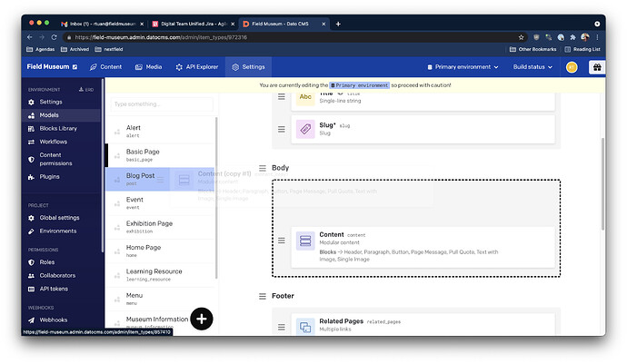Select the Museum Information model

pos(156,320)
